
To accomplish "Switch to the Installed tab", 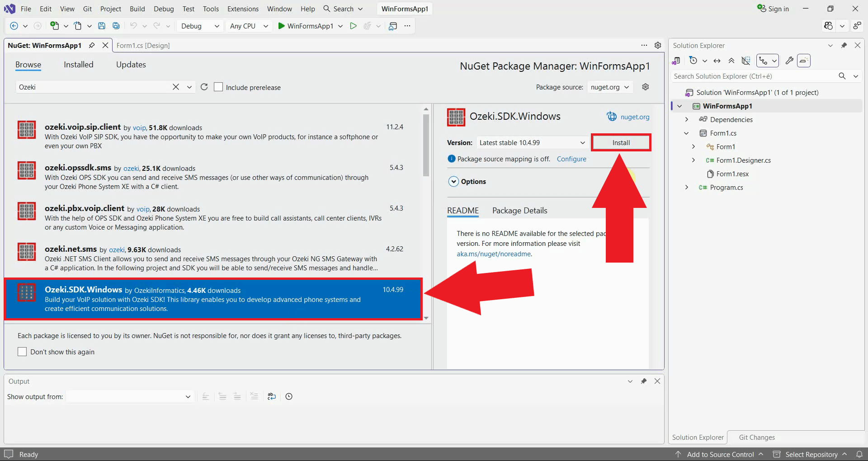I will tap(78, 65).
